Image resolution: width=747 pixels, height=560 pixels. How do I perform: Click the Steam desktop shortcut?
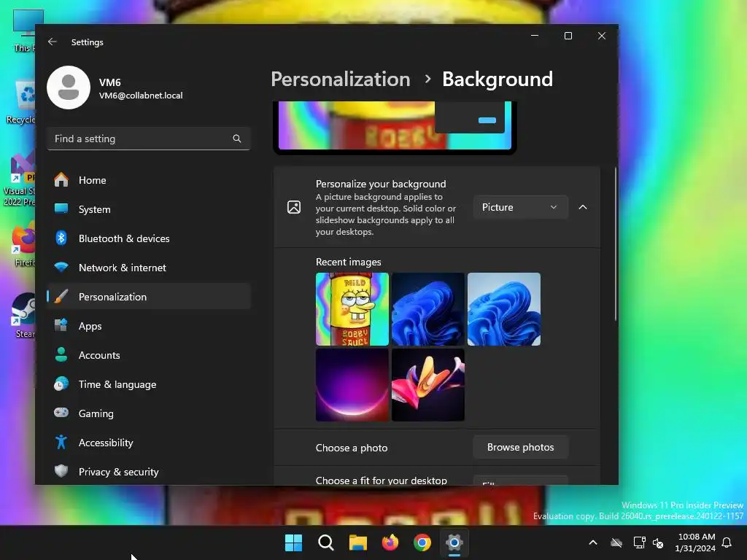[x=23, y=315]
